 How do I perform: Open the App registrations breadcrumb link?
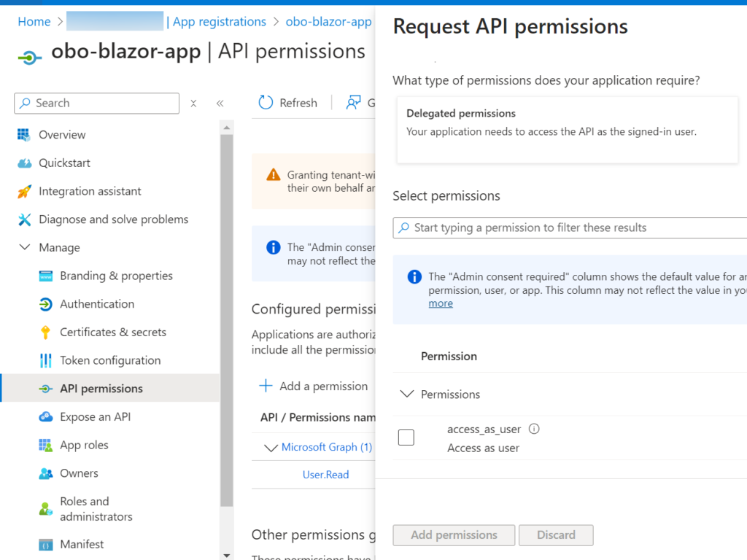(x=219, y=21)
